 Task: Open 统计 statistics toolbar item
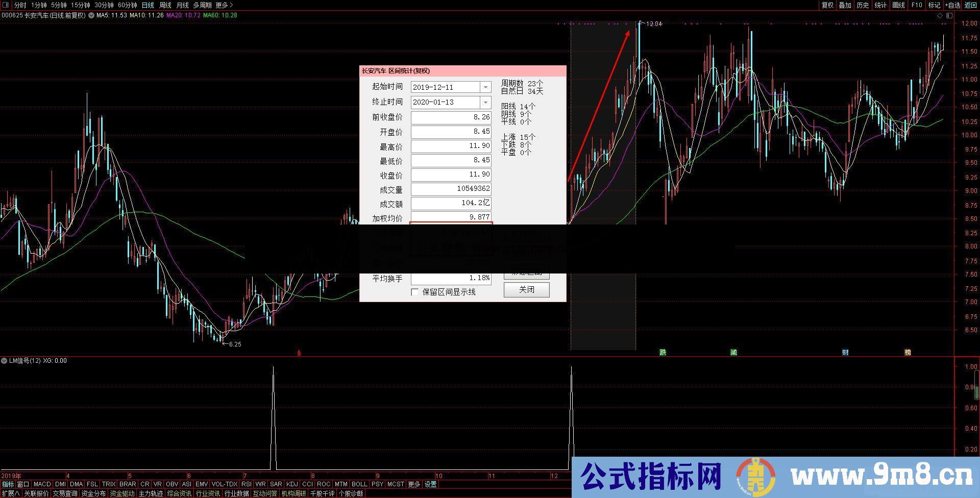click(881, 5)
